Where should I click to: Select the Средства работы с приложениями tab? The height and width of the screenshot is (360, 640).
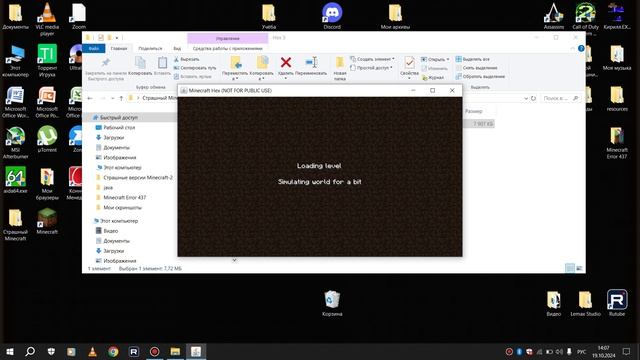pyautogui.click(x=227, y=49)
